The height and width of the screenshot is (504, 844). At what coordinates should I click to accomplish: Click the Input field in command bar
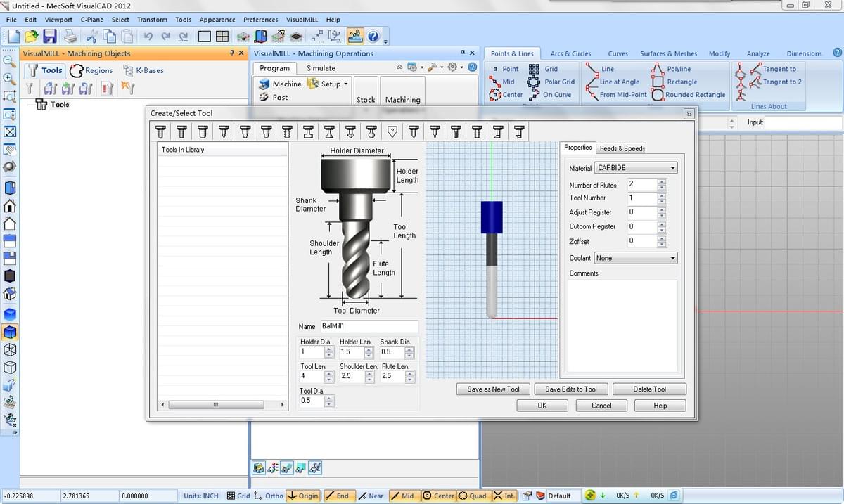point(803,122)
